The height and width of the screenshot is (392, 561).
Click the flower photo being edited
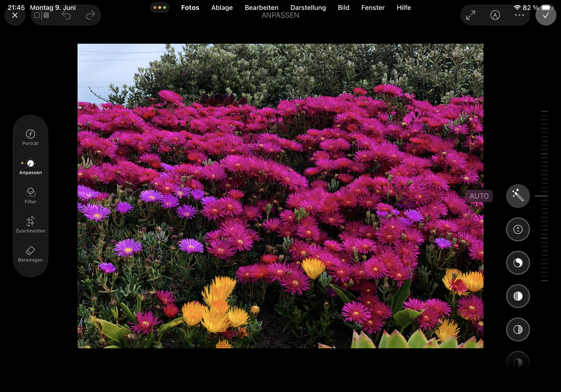pyautogui.click(x=280, y=196)
